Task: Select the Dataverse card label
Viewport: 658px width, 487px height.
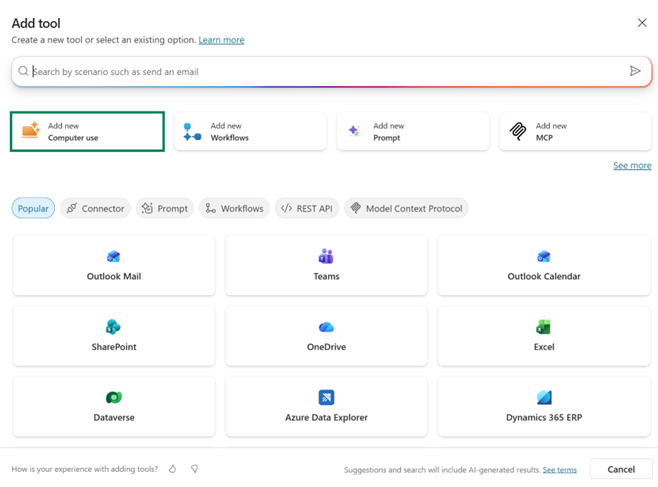Action: tap(114, 417)
